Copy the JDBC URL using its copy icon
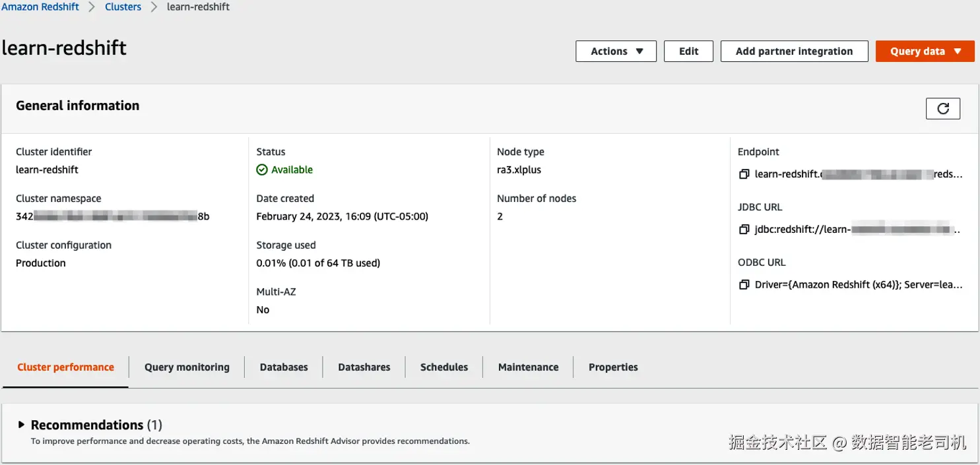The height and width of the screenshot is (465, 980). (x=744, y=230)
